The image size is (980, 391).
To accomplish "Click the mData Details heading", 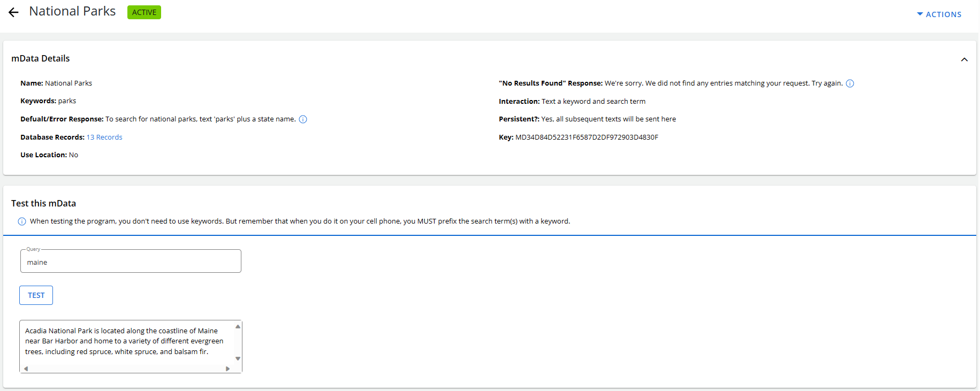I will coord(41,58).
